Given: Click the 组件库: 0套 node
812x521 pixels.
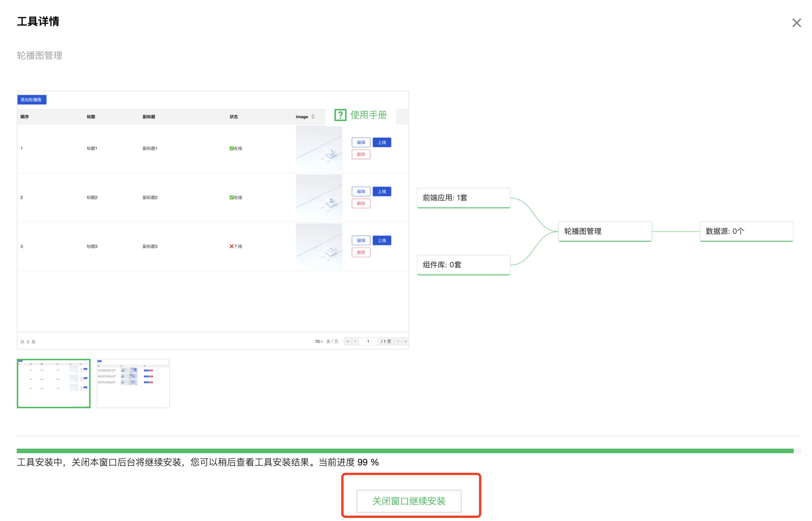Looking at the screenshot, I should [x=464, y=265].
